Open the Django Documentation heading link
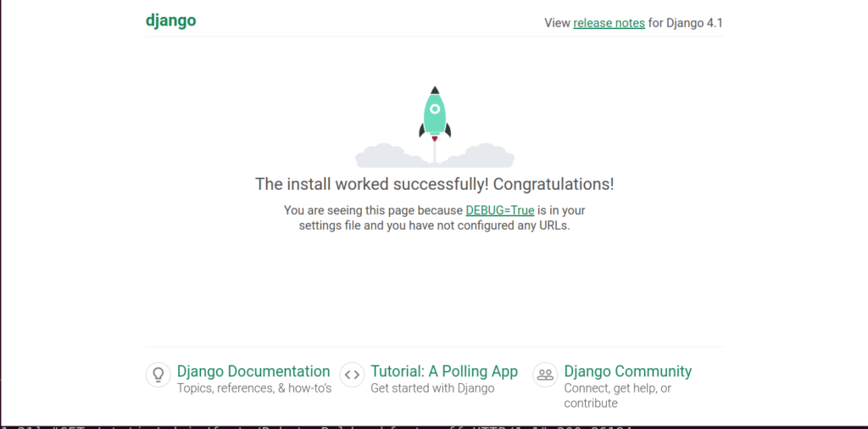 [x=253, y=371]
